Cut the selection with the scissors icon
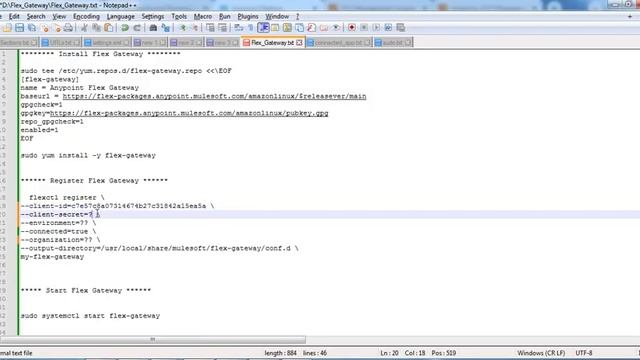Screen dimensions: 640x360 point(84,28)
